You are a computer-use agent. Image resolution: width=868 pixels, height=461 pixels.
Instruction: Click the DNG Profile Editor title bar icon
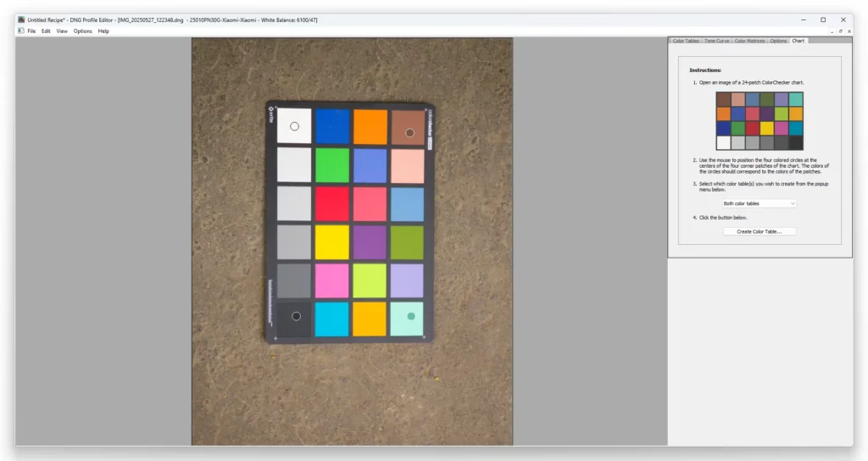tap(21, 19)
